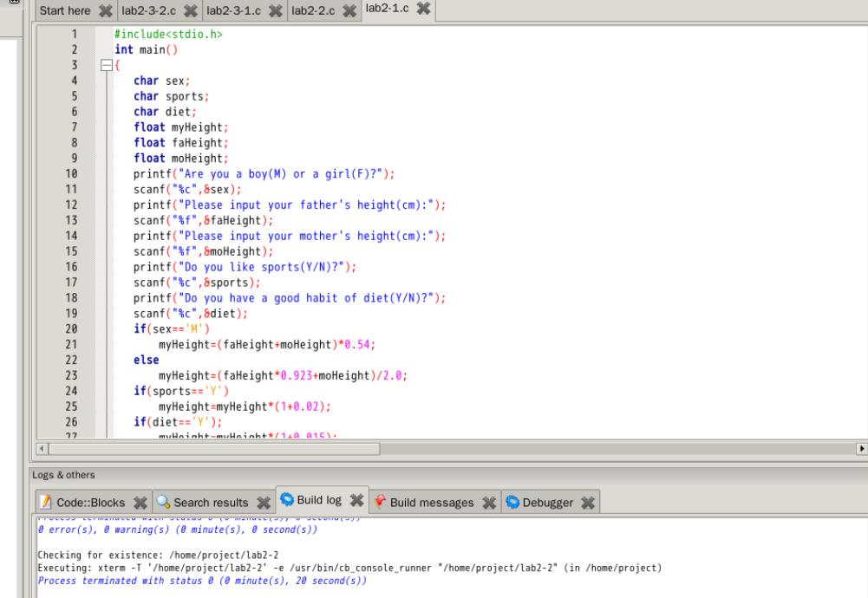868x598 pixels.
Task: Click the (faHeight+moHeight)*0.54 line
Action: [267, 344]
